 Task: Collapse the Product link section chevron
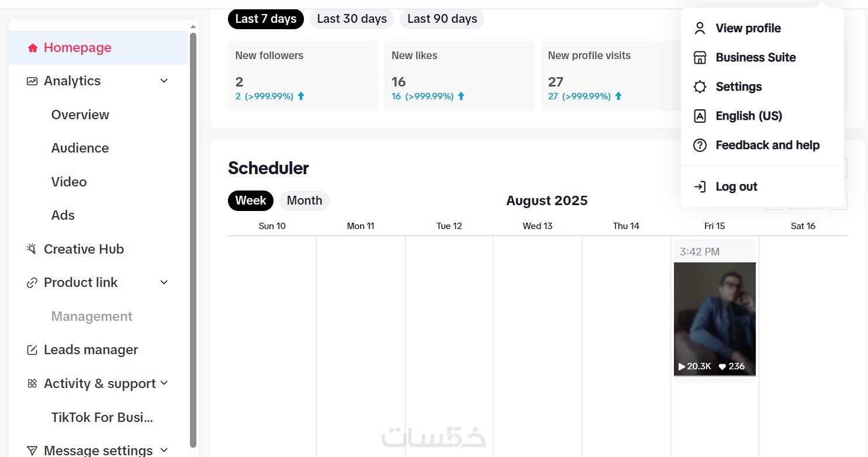164,283
